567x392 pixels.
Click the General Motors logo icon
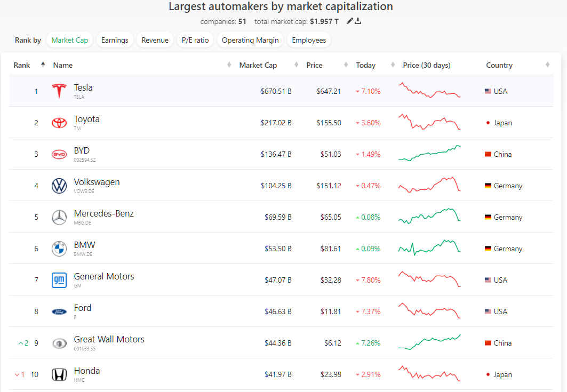pos(59,280)
